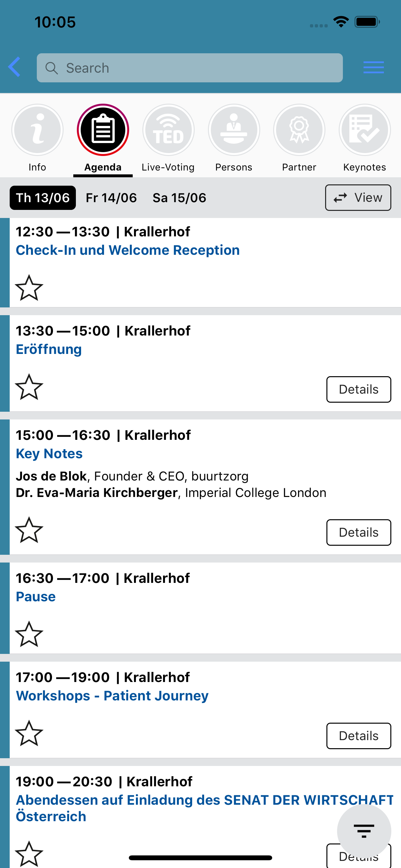Screen dimensions: 401x868
Task: Open the Persons section icon
Action: (233, 130)
